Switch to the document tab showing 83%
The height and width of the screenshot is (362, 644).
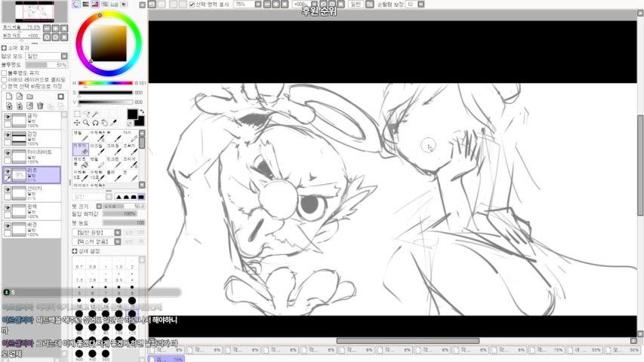coord(584,350)
